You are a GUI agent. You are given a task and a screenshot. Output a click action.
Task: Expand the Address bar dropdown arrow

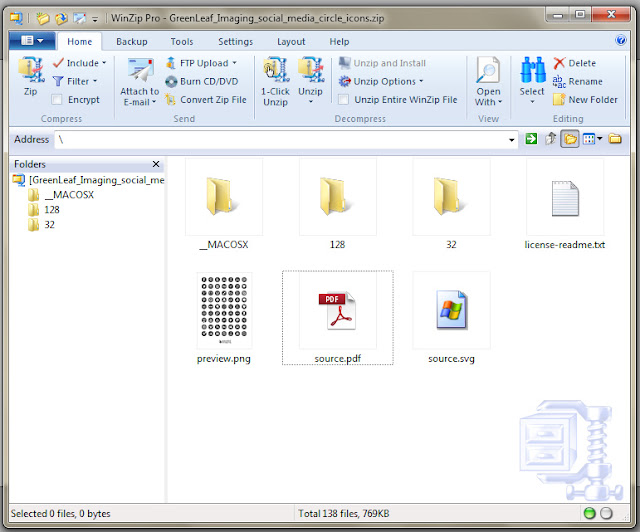point(511,140)
